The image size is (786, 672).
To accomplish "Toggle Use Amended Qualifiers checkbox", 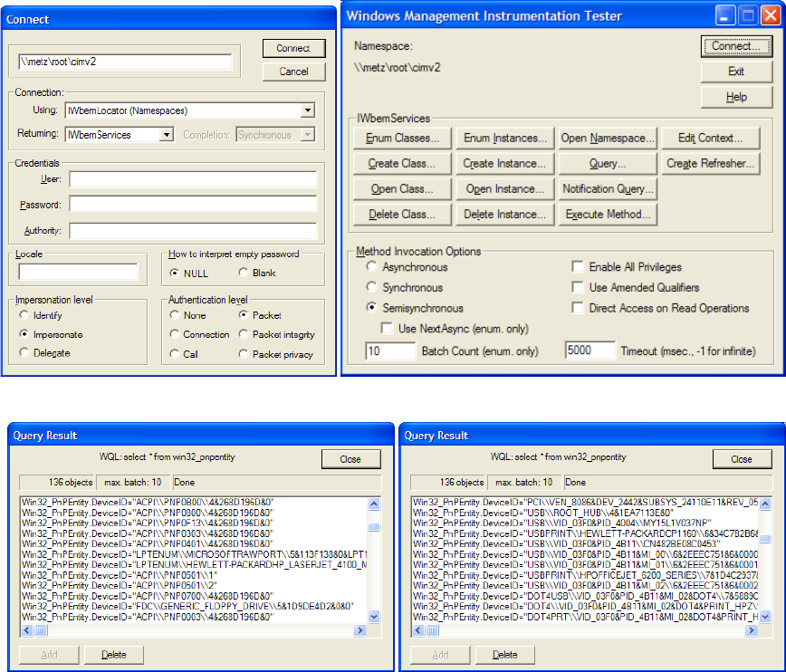I will (578, 287).
